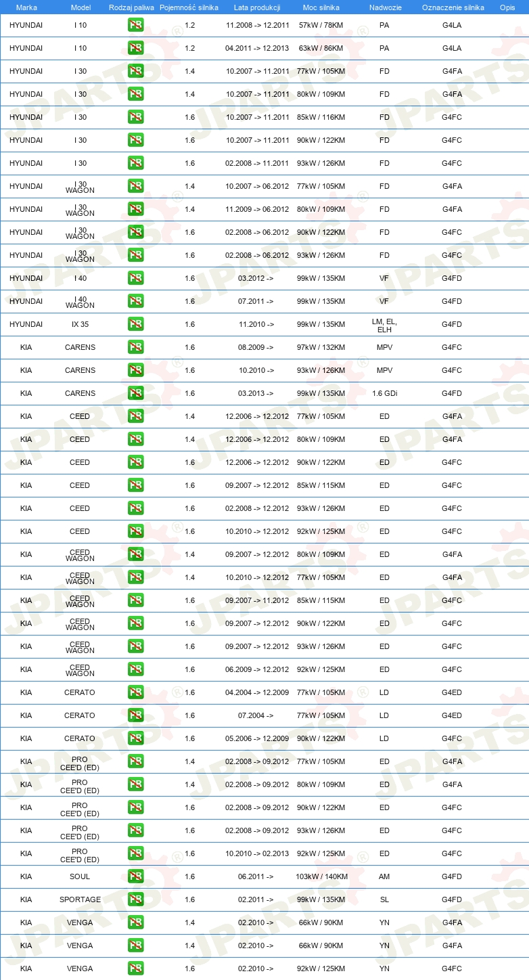Screen dimensions: 529x980
Task: Select the '57kW / 78KM' power cell
Action: (x=321, y=25)
